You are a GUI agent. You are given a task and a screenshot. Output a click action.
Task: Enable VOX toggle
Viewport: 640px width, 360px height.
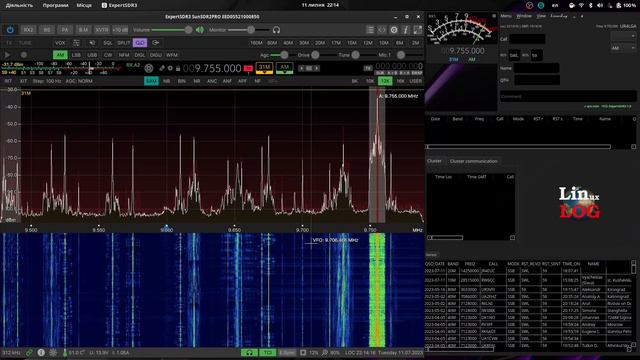[x=60, y=42]
